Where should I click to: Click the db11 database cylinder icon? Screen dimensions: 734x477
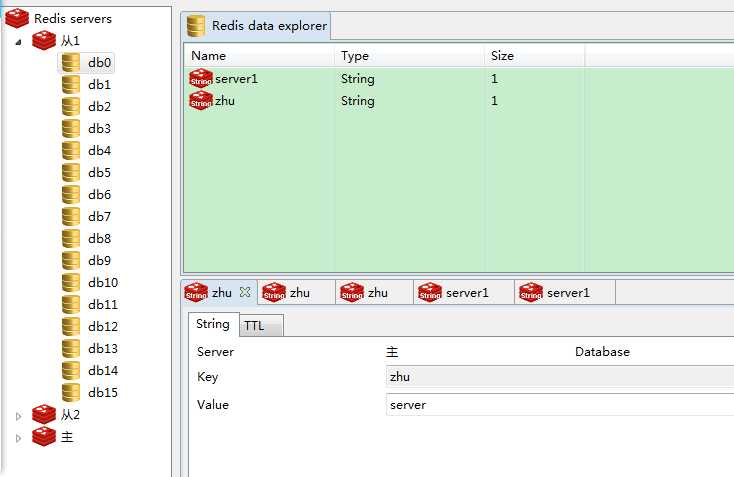coord(71,304)
